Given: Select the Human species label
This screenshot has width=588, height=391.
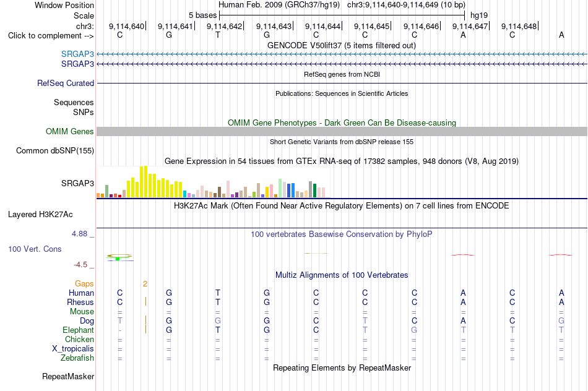Looking at the screenshot, I should coord(81,293).
